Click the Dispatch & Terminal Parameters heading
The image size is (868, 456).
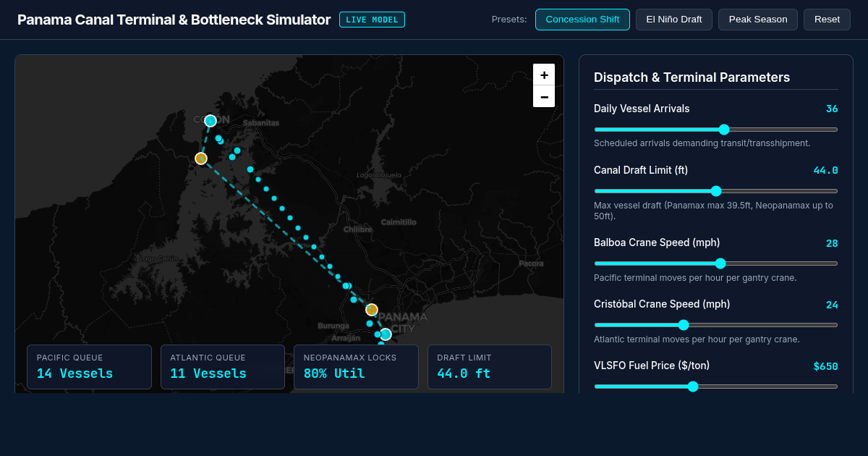coord(692,77)
